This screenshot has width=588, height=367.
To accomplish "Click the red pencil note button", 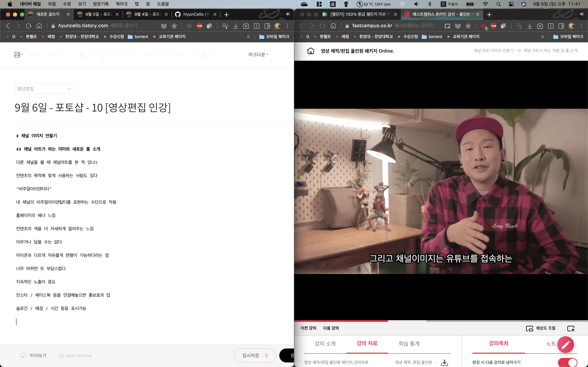I will 565,344.
